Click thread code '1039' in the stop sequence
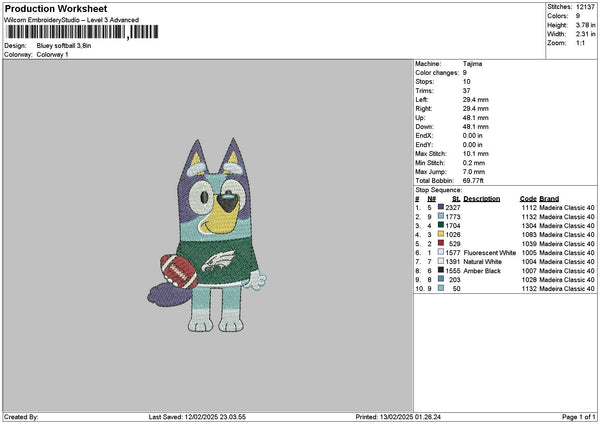This screenshot has height=424, width=600. tap(529, 243)
